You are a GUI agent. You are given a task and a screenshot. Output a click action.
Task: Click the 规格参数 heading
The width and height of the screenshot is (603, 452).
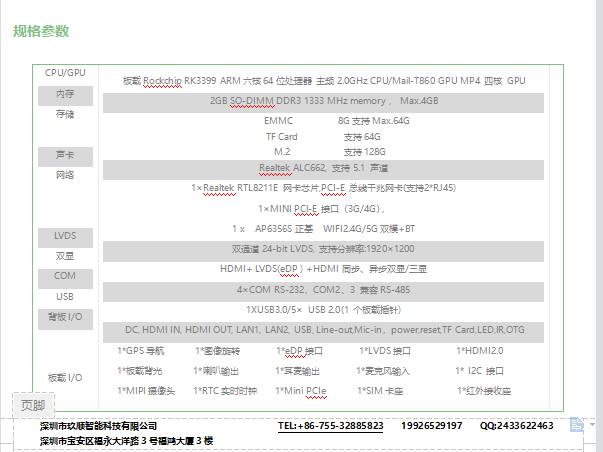click(x=41, y=31)
